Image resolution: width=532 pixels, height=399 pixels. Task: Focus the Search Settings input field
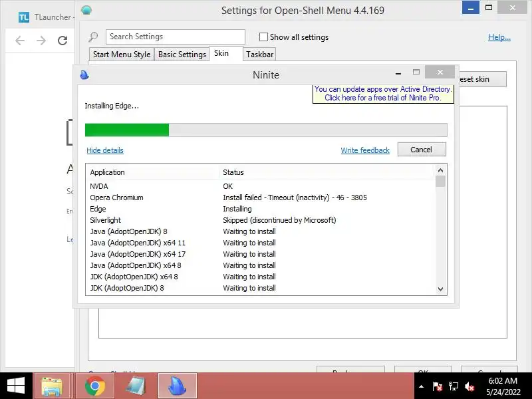click(x=176, y=37)
